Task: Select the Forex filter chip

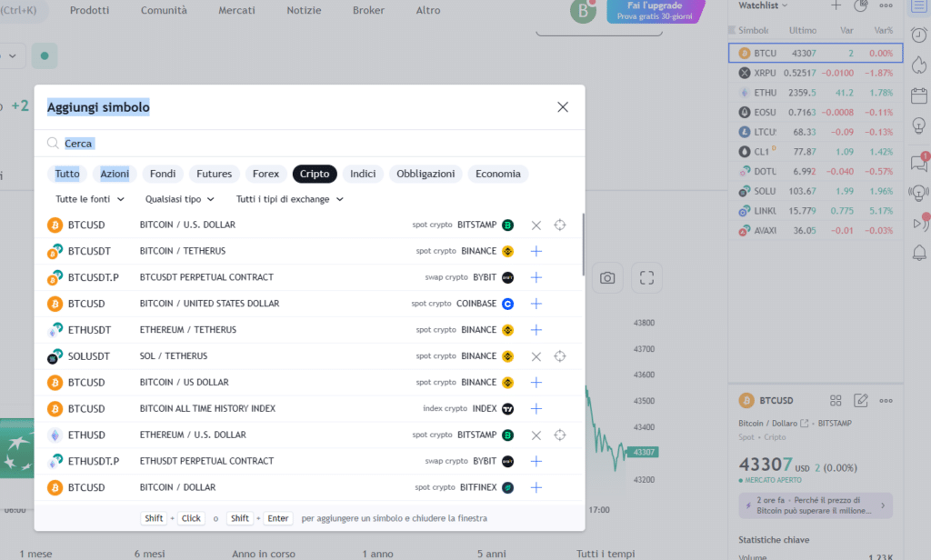Action: 265,174
